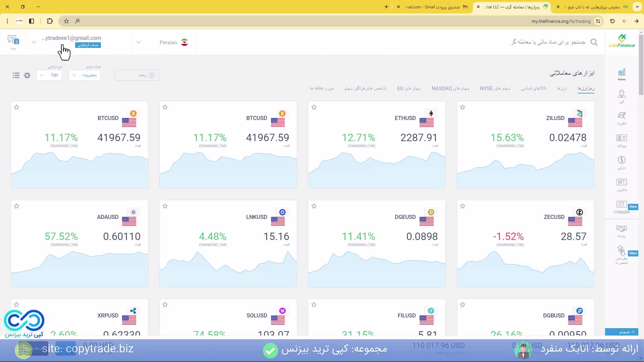Click the settings gear above the instrument grid
Viewport: 644px width, 362px height.
pyautogui.click(x=27, y=75)
